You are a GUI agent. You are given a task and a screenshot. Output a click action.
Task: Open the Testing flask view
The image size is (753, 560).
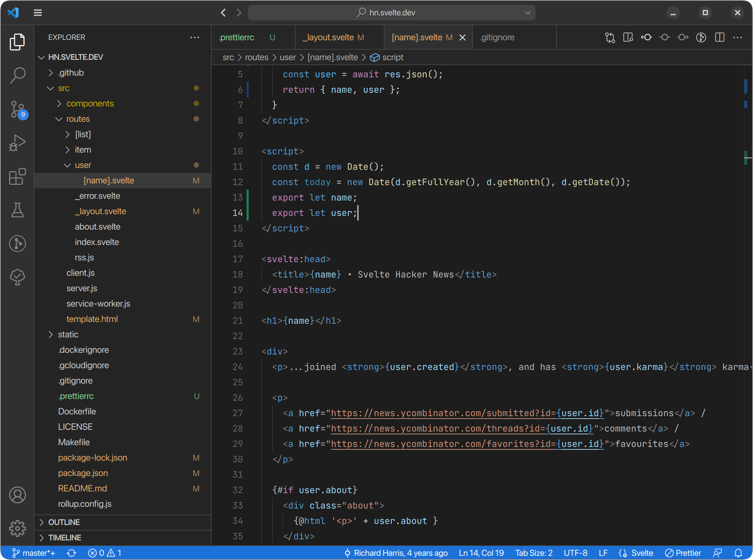(x=17, y=210)
